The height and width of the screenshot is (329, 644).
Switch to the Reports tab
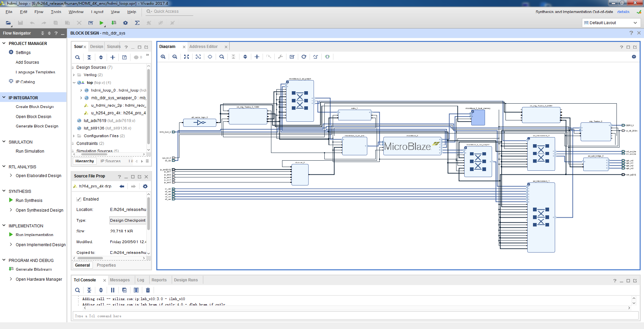point(159,280)
